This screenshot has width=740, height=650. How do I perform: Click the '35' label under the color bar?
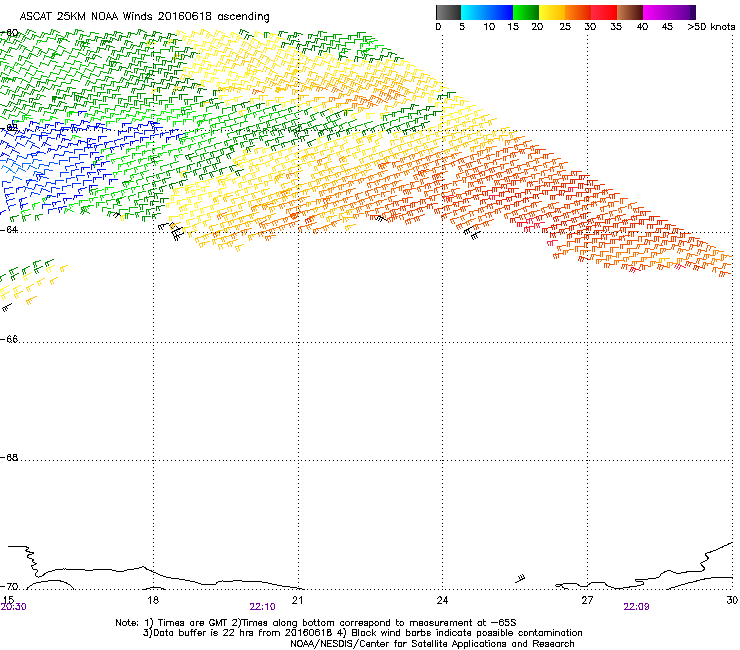[x=616, y=27]
